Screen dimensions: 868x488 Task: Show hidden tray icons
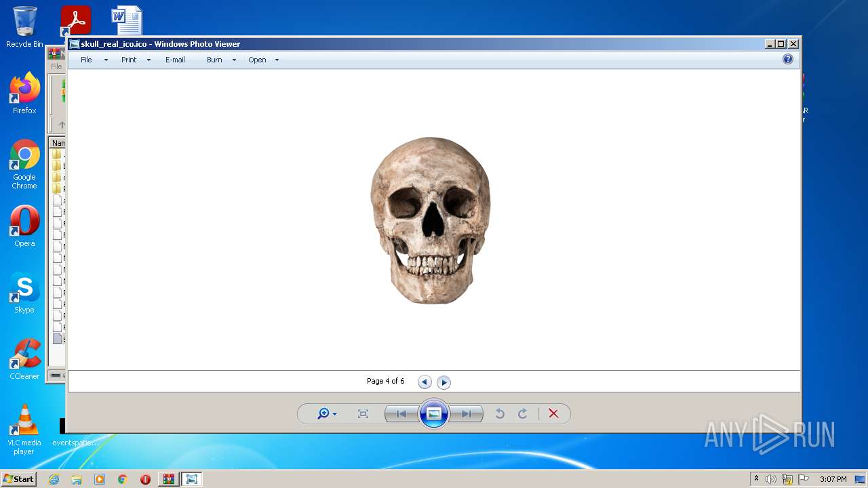[756, 479]
